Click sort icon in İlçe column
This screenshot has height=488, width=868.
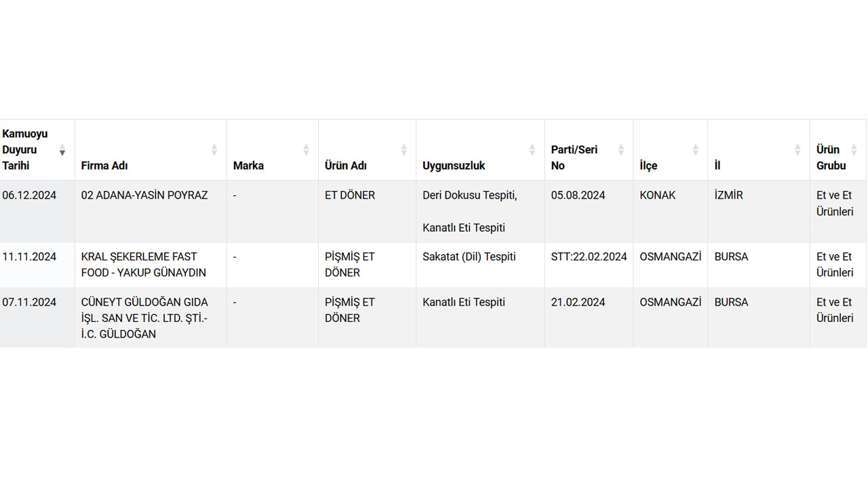point(696,150)
